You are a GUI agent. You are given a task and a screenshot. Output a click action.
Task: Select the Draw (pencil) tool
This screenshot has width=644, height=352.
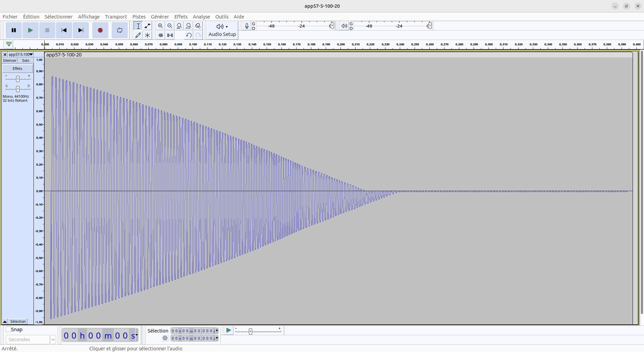click(138, 35)
